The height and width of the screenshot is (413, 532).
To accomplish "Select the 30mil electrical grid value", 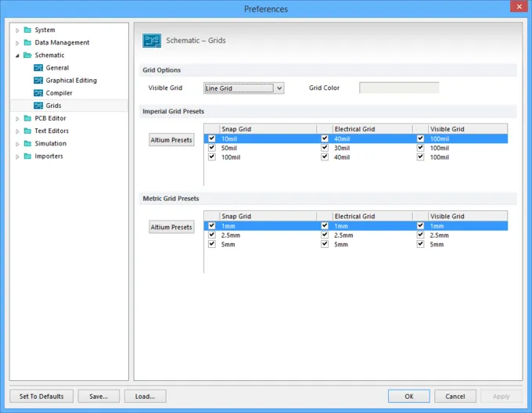I will tap(342, 148).
